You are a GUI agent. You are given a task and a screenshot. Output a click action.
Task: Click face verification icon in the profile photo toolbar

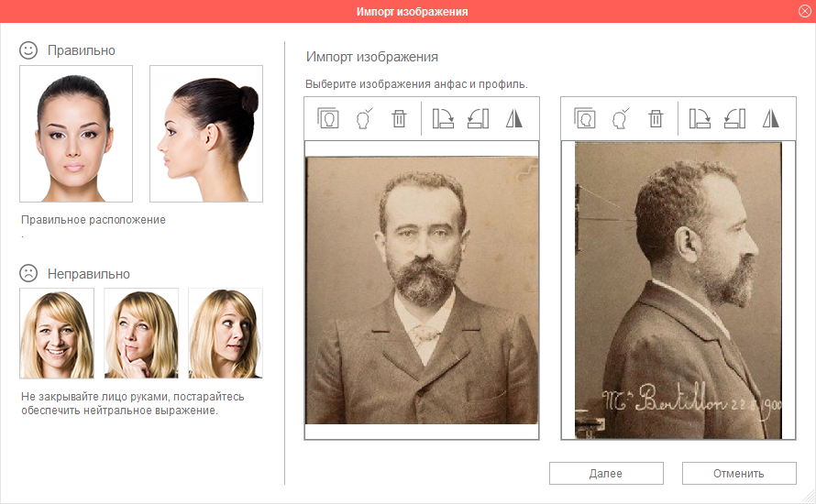click(620, 118)
